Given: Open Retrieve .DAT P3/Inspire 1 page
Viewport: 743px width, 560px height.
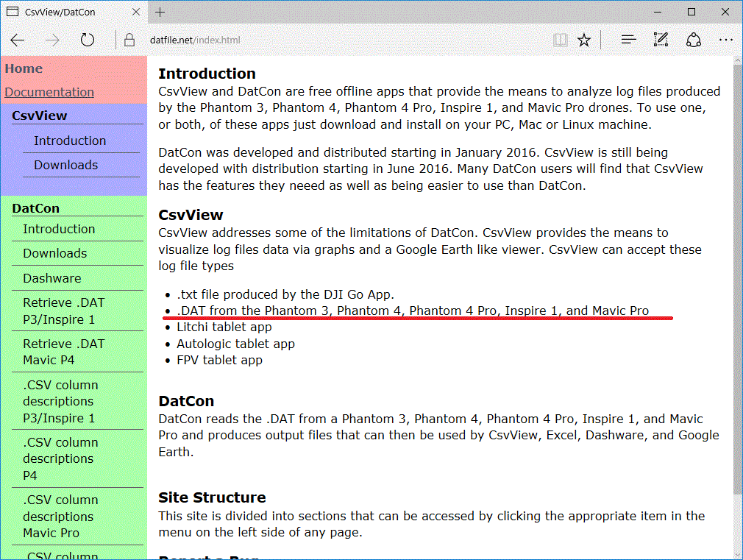Looking at the screenshot, I should coord(64,311).
